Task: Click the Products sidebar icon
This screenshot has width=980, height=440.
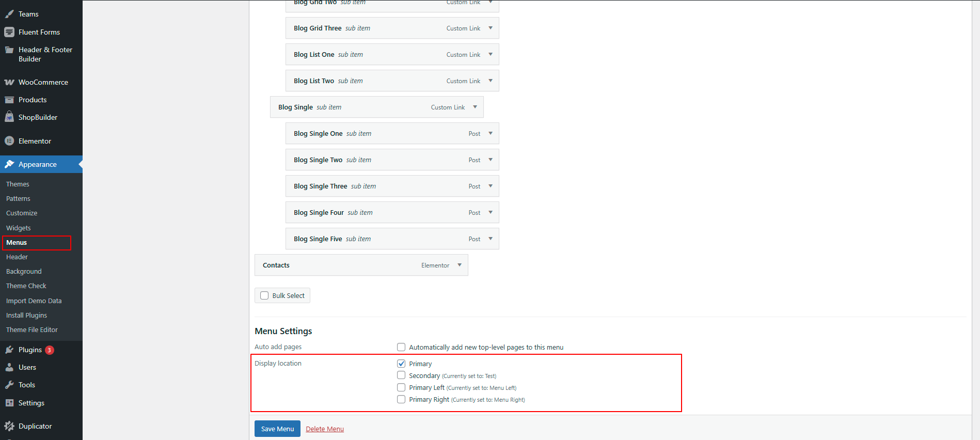Action: (9, 100)
